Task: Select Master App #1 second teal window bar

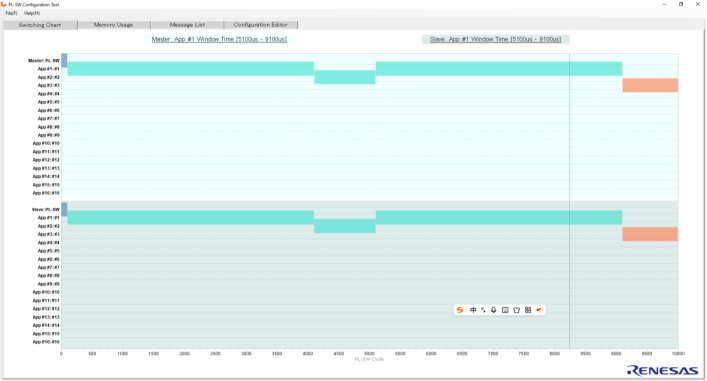Action: (499, 69)
